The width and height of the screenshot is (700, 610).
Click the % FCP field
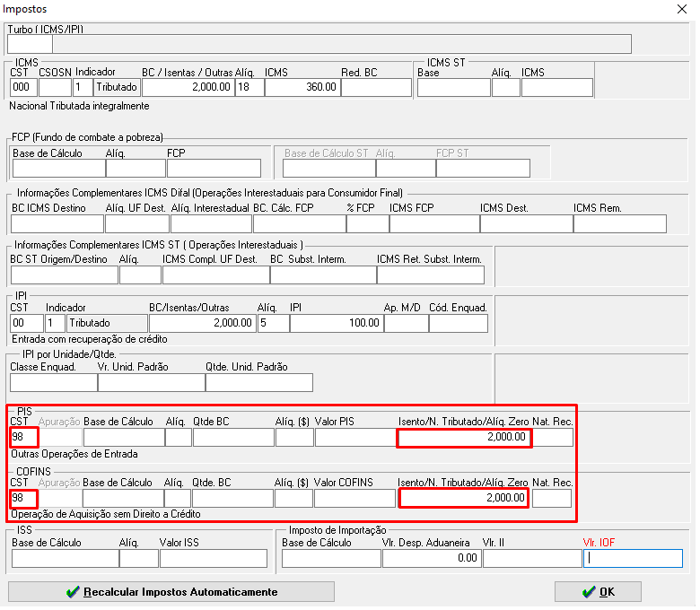[x=368, y=224]
